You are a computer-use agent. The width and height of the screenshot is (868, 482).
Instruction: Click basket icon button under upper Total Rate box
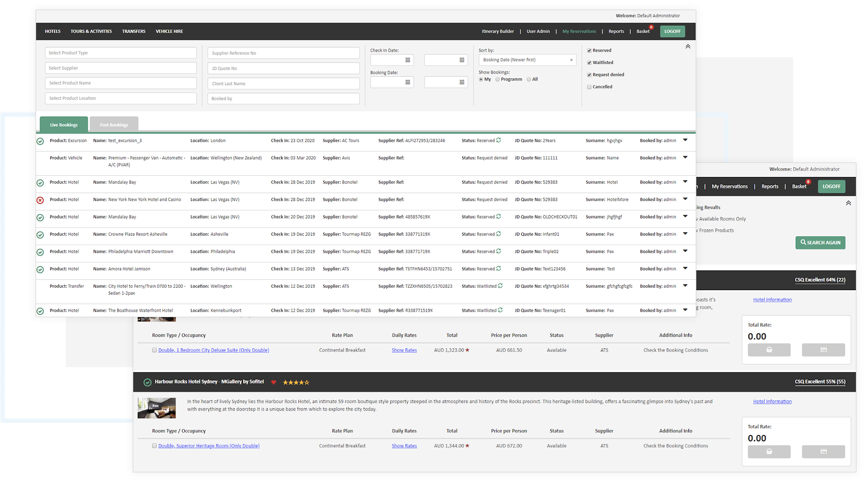769,350
